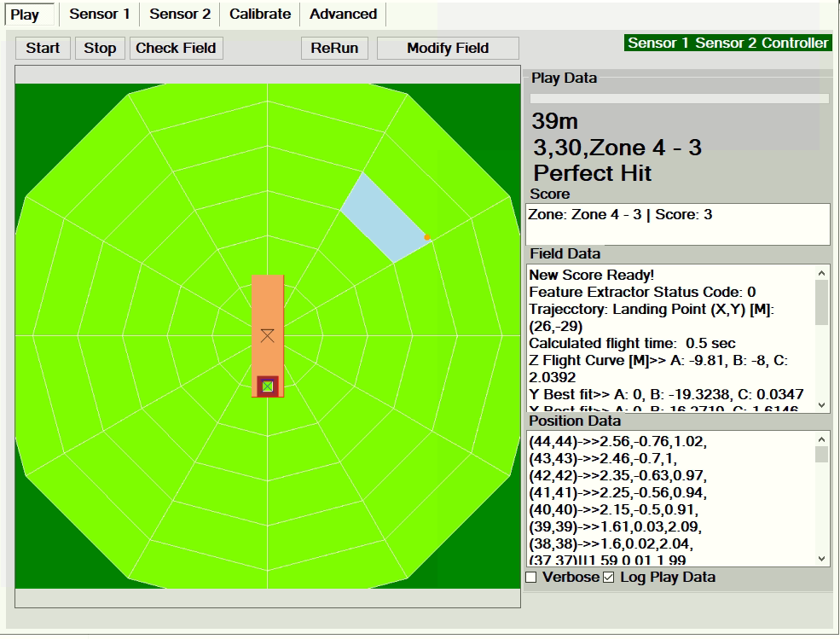Enable the Verbose checkbox
Viewport: 840px width, 639px height.
[x=531, y=578]
